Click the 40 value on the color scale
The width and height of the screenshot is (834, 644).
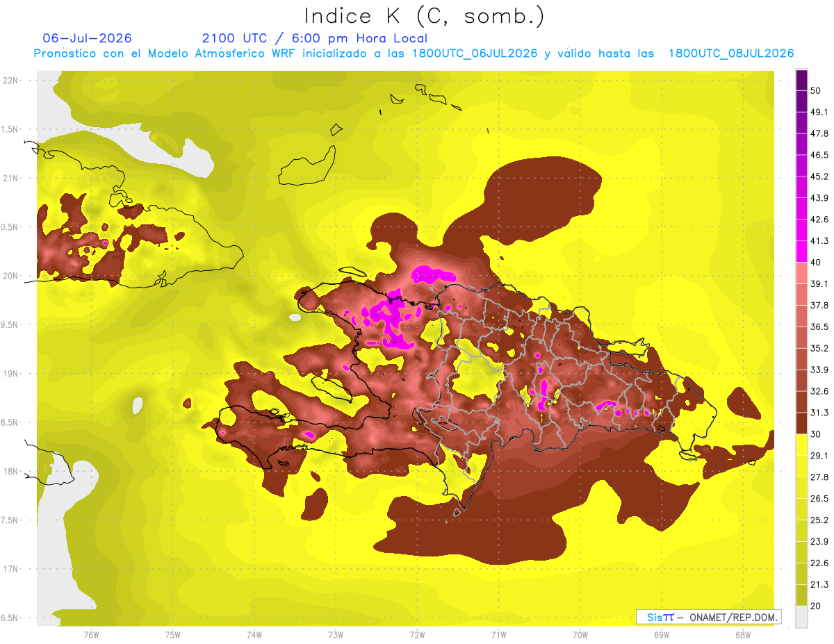[x=816, y=262]
